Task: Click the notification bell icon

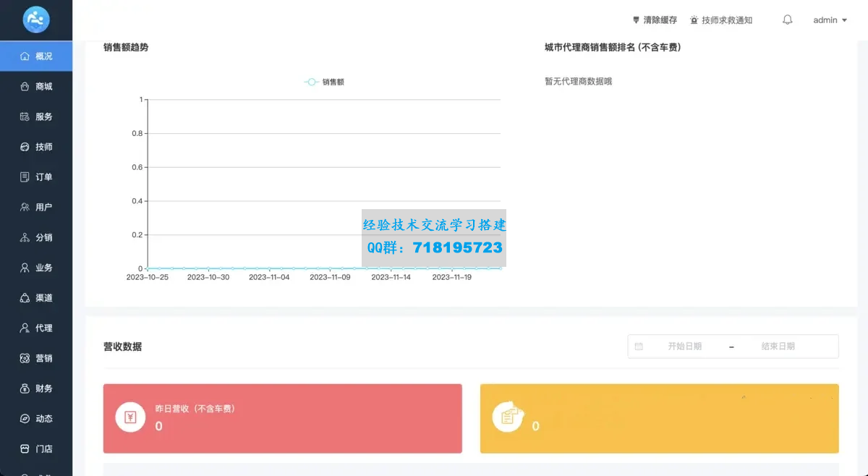Action: (x=788, y=20)
